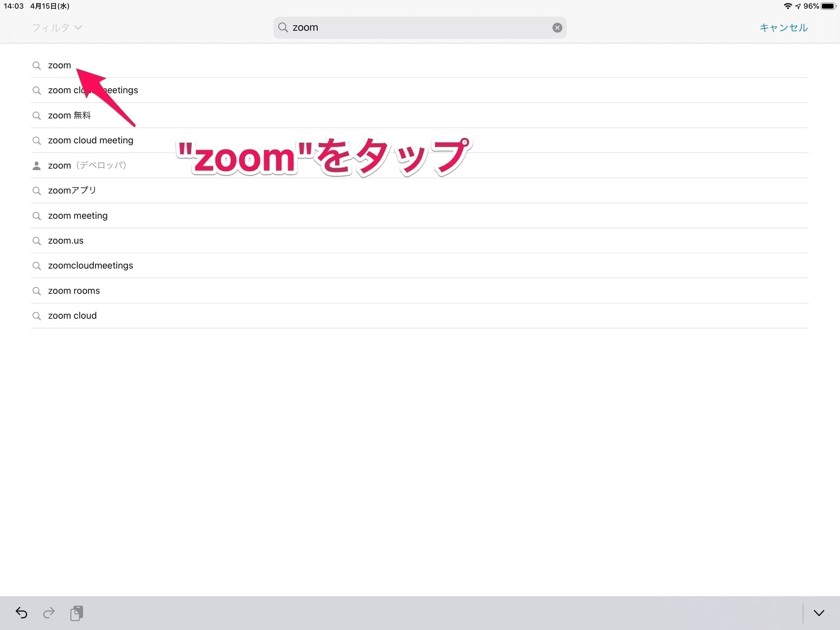Select the zoom cloud meetings suggestion
Screen dimensions: 840x630
[93, 90]
